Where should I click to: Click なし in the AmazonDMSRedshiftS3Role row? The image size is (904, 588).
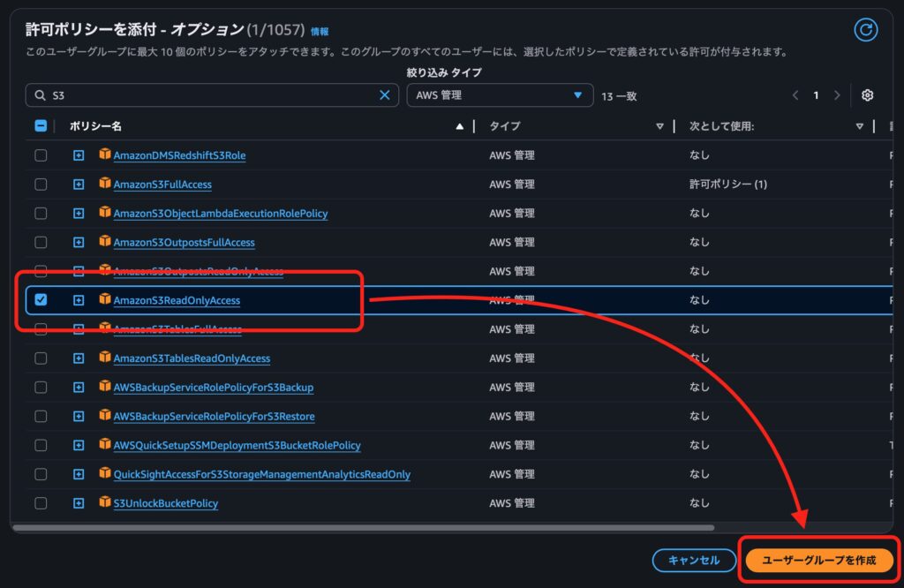coord(699,155)
